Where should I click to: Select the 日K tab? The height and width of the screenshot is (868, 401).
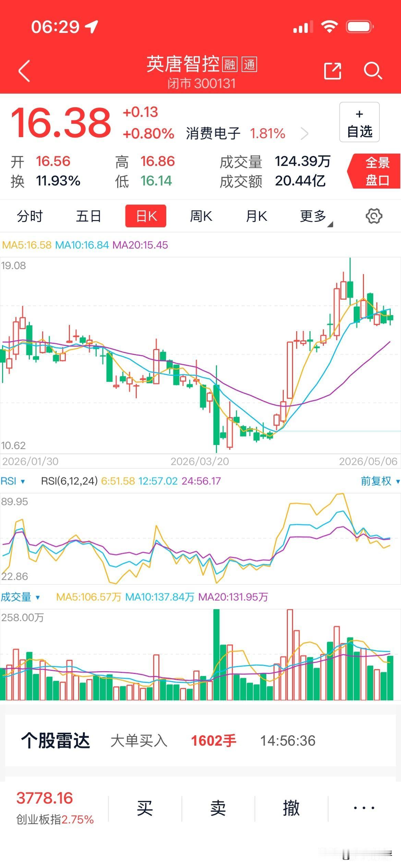pos(146,216)
